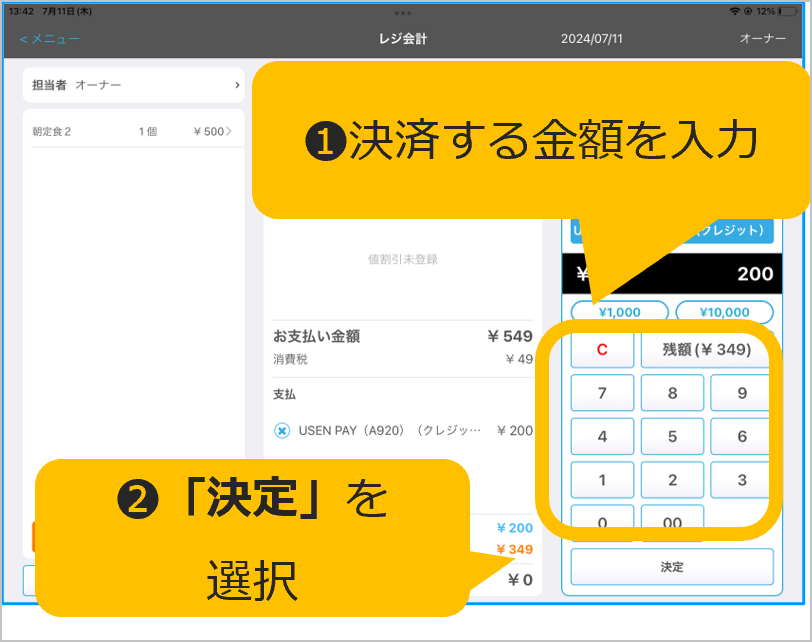Image resolution: width=812 pixels, height=642 pixels.
Task: Tap number 8 on the keypad
Action: (672, 394)
